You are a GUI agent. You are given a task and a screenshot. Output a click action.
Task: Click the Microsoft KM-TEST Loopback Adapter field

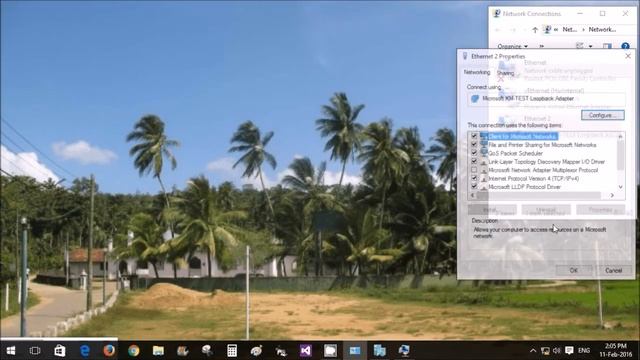coord(546,99)
